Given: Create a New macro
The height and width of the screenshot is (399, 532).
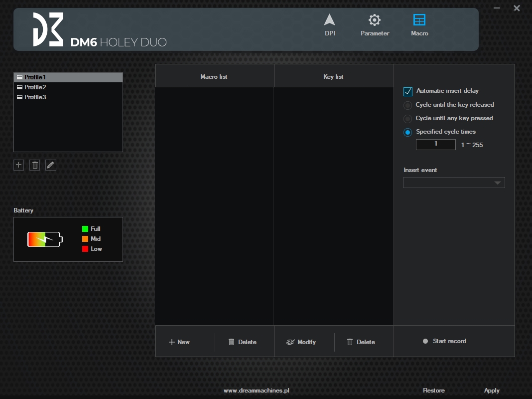Looking at the screenshot, I should 179,342.
